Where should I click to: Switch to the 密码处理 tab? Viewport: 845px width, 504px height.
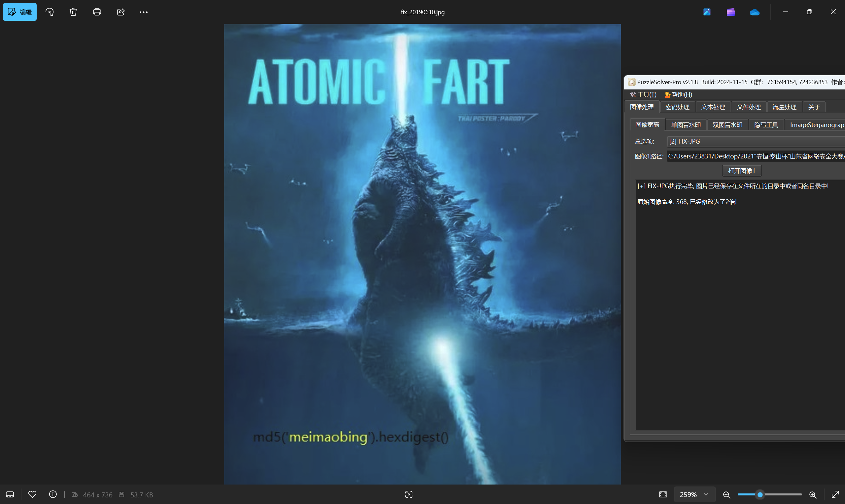click(678, 107)
